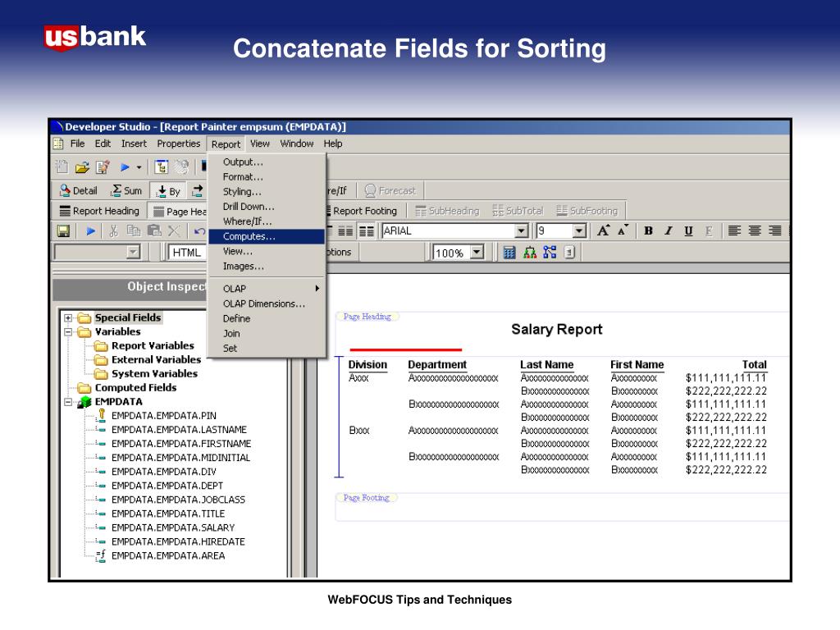Click the Page Footing section label
The image size is (840, 630).
[367, 498]
